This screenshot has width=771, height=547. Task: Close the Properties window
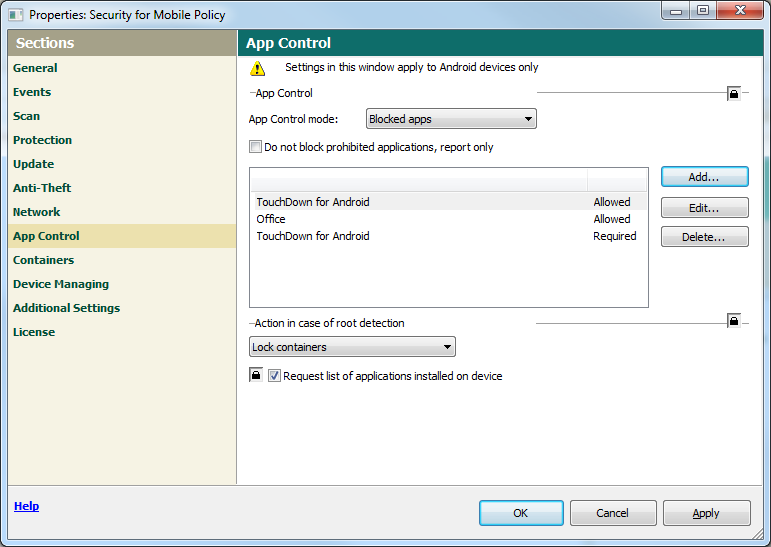741,10
